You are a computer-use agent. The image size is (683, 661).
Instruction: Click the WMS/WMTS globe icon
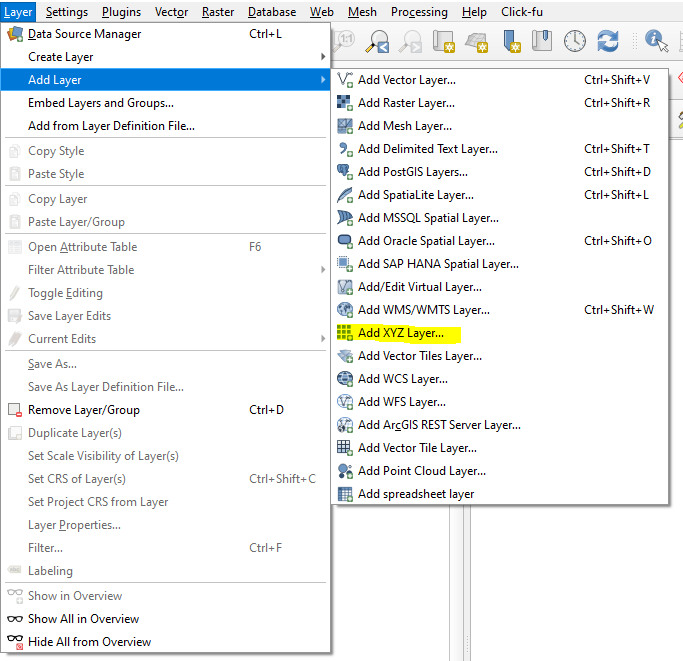click(345, 310)
